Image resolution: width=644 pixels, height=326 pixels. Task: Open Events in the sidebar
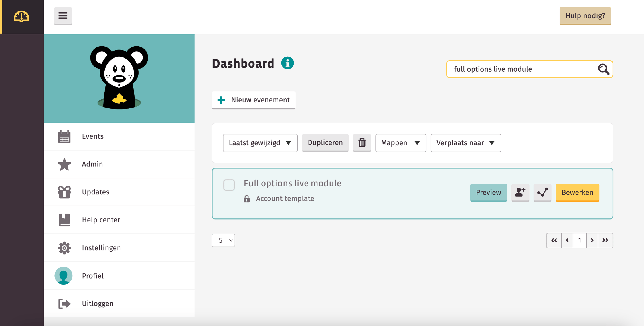pyautogui.click(x=92, y=136)
